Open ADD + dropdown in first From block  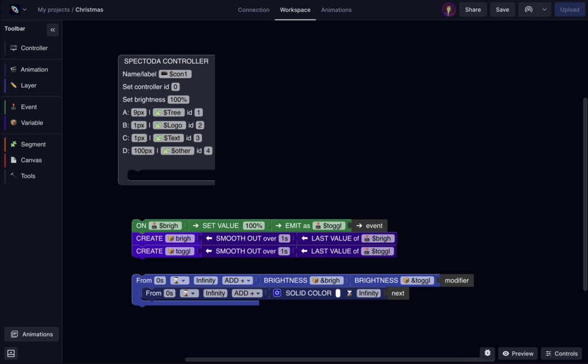238,281
